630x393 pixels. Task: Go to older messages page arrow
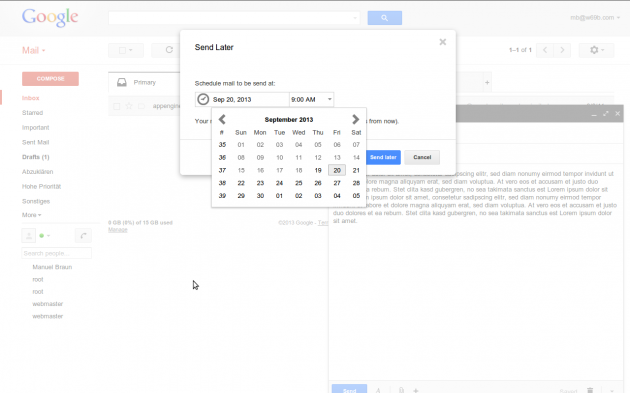[x=562, y=50]
